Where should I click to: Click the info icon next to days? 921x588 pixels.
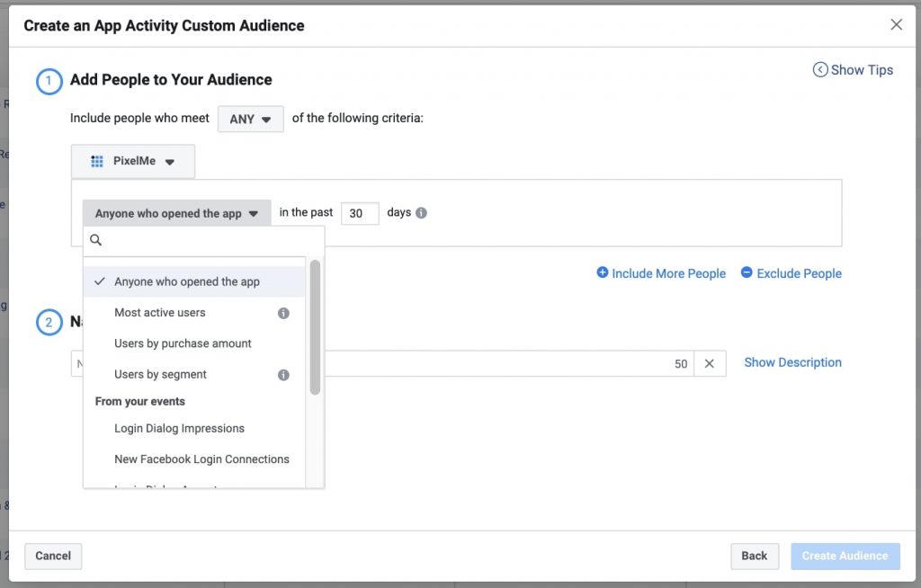[x=421, y=214]
